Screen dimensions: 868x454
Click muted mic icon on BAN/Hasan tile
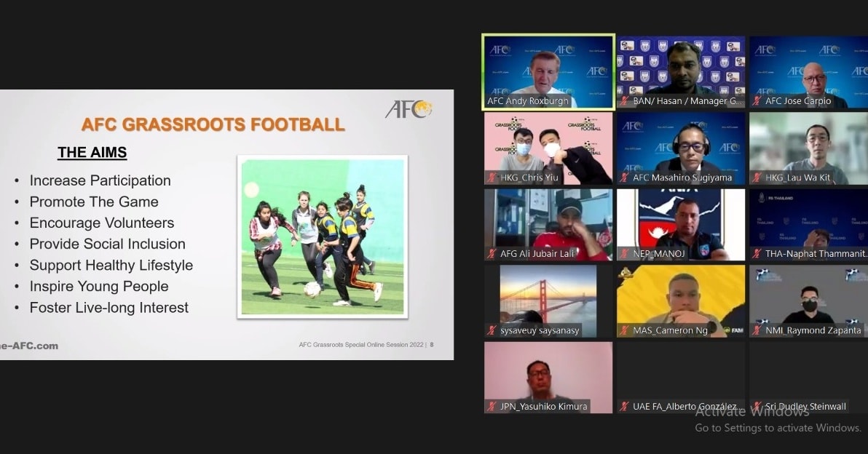pyautogui.click(x=625, y=101)
